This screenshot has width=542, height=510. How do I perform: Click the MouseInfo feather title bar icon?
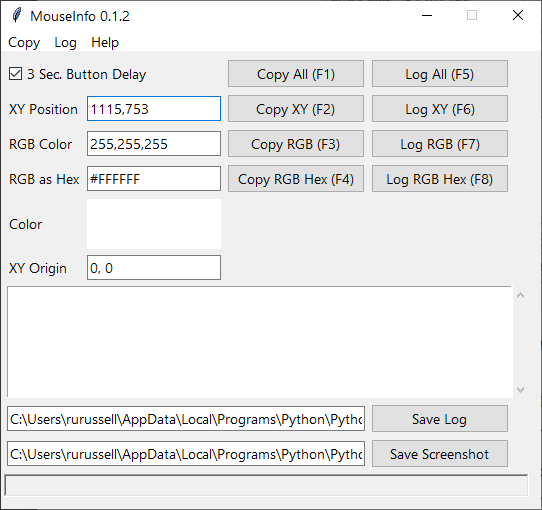tap(16, 15)
